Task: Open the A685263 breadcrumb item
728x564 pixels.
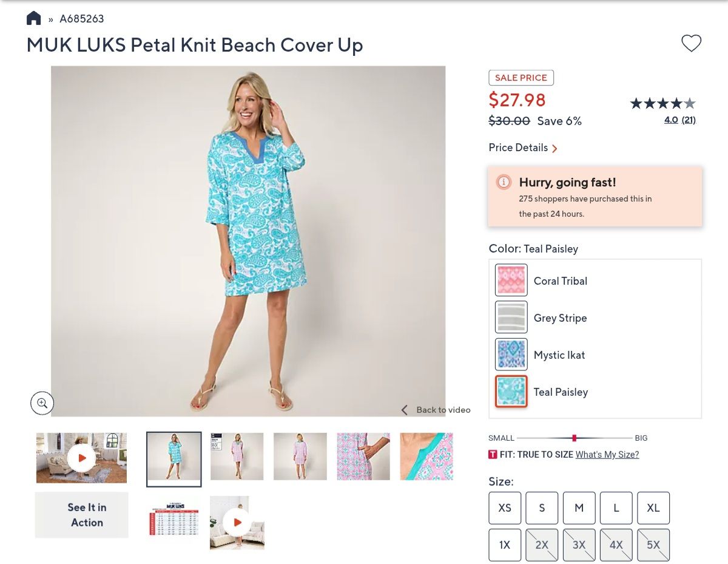Action: click(x=81, y=19)
